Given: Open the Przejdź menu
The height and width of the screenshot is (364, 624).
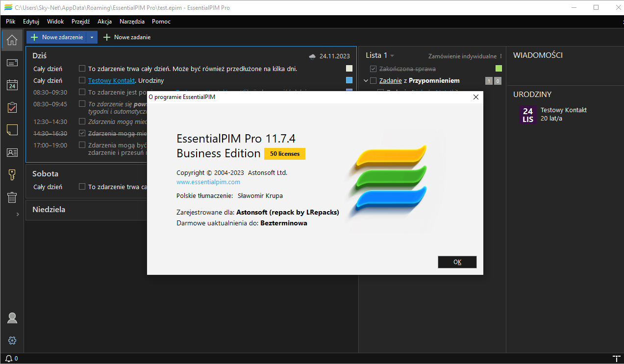Looking at the screenshot, I should point(80,22).
